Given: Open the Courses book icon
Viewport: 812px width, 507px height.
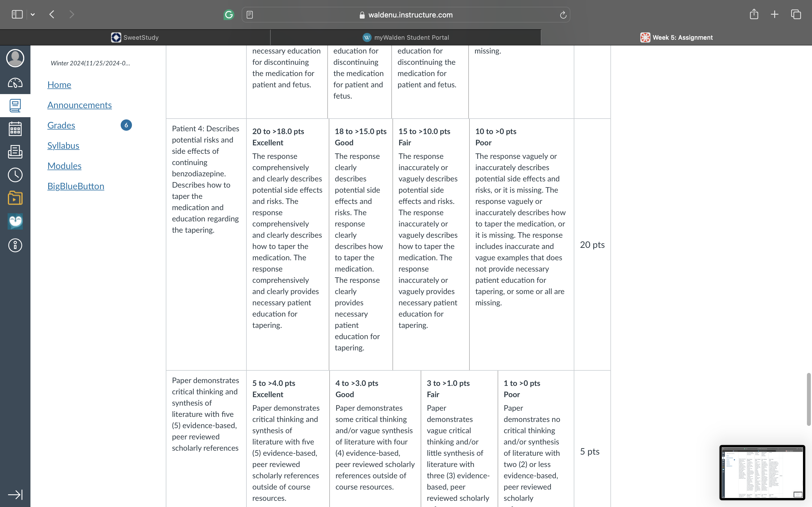Looking at the screenshot, I should pyautogui.click(x=15, y=106).
